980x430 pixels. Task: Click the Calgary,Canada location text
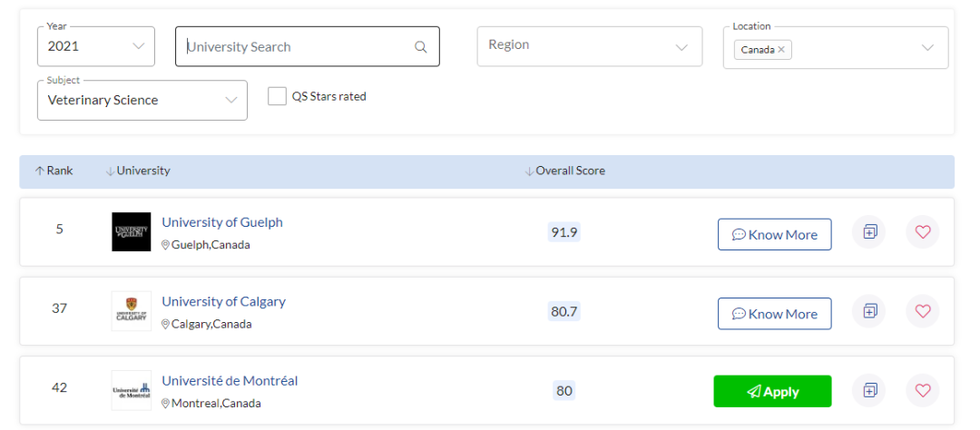pyautogui.click(x=206, y=325)
